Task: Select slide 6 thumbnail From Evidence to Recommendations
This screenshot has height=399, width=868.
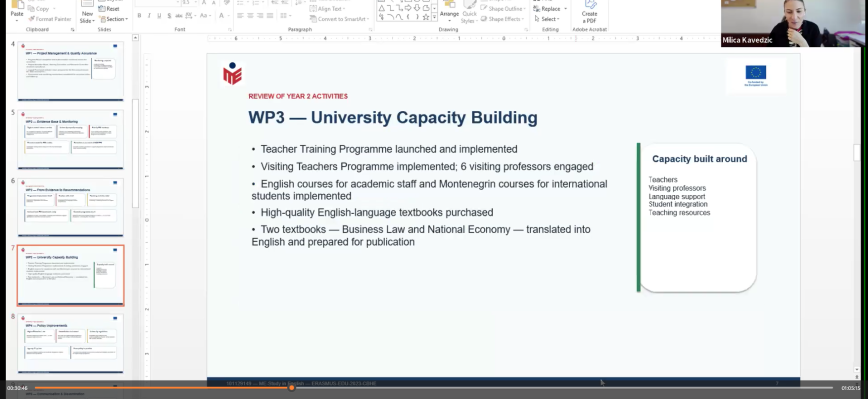Action: [x=70, y=206]
